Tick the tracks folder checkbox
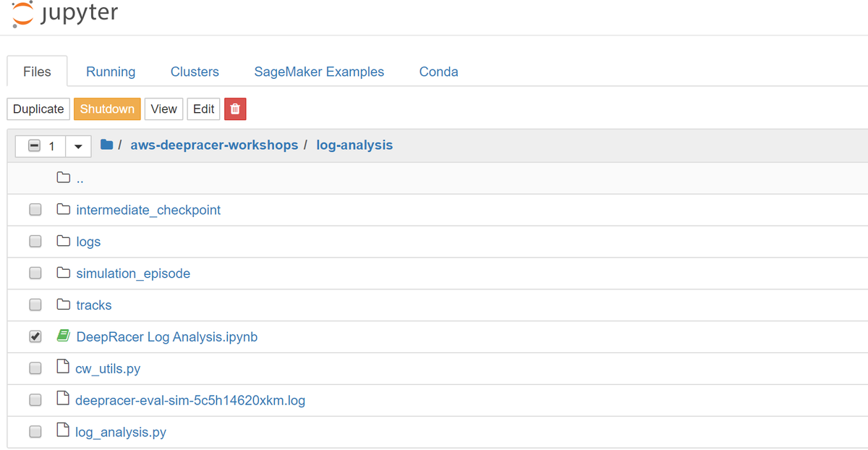Image resolution: width=868 pixels, height=450 pixels. pos(35,305)
